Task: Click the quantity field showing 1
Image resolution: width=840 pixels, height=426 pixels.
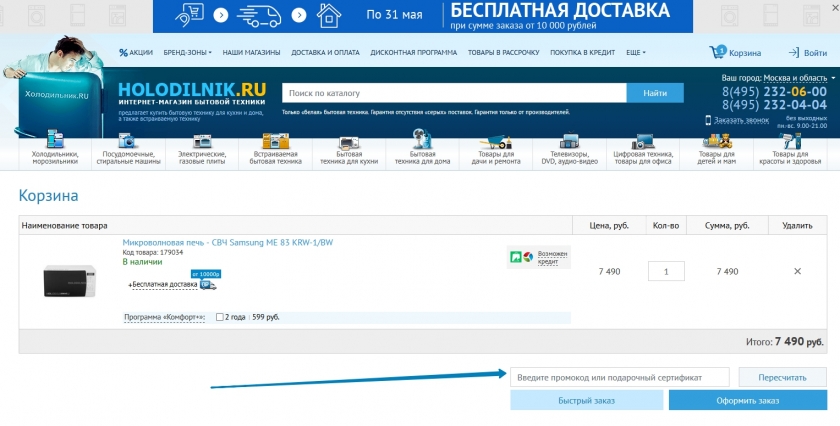Action: (x=666, y=271)
